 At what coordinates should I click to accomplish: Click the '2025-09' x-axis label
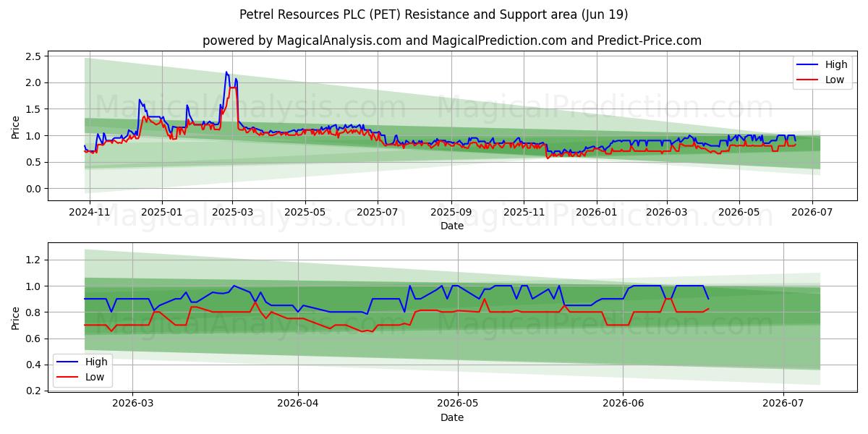pyautogui.click(x=451, y=213)
